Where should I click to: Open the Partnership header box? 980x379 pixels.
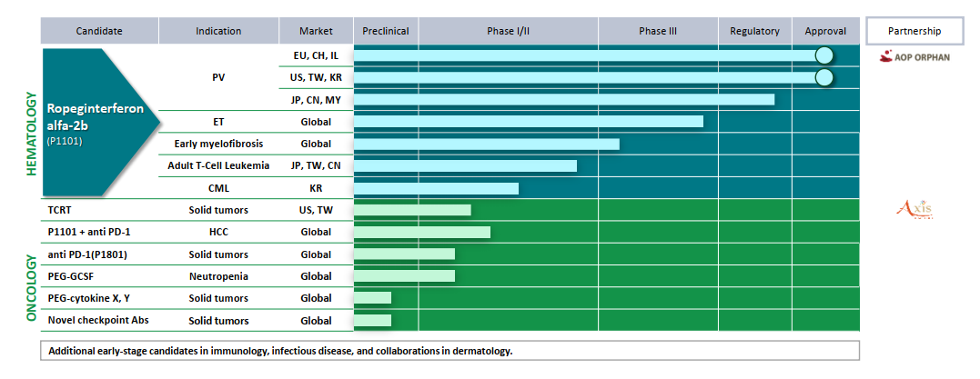coord(915,31)
